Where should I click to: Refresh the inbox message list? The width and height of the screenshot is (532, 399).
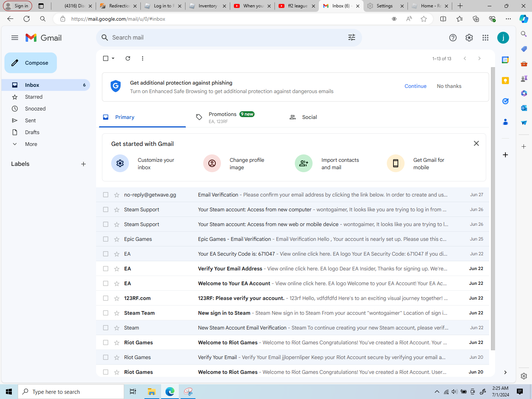(x=128, y=58)
